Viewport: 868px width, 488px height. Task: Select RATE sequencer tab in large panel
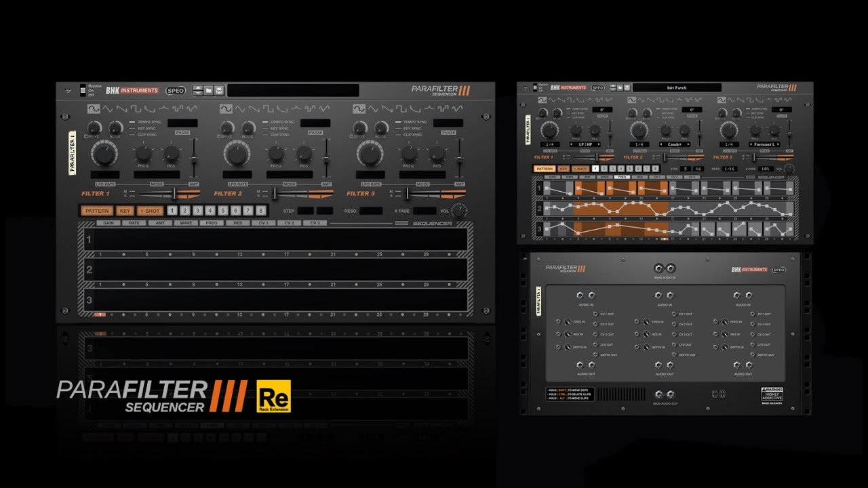tap(133, 223)
